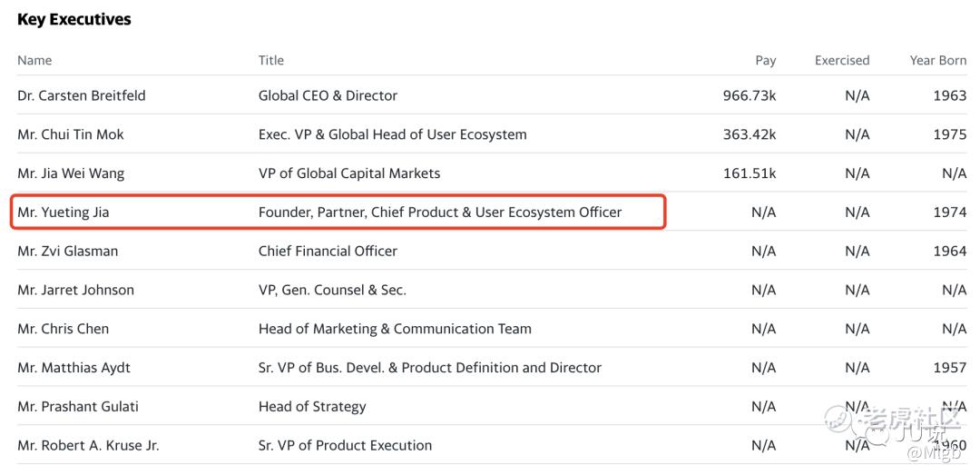Viewport: 980px width, 475px height.
Task: Select Mr. Jarret Johnson's name
Action: pos(75,290)
